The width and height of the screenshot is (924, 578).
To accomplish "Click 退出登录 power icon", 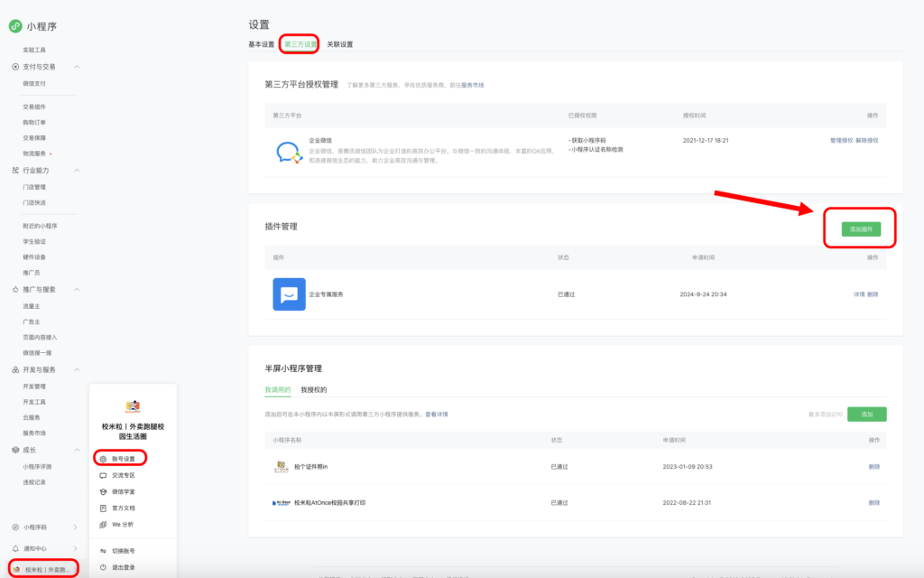I will (103, 566).
